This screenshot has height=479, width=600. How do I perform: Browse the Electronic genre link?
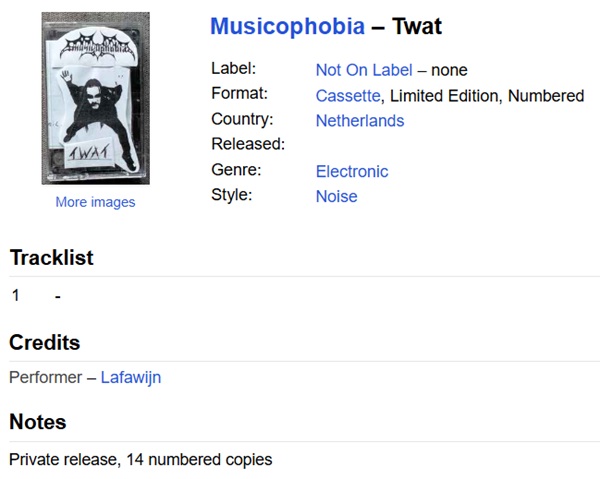(352, 171)
